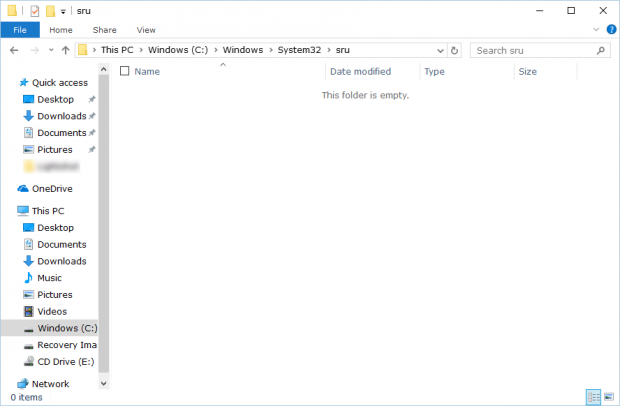This screenshot has height=406, width=620.
Task: Click the Properties quick access toolbar icon
Action: point(35,11)
